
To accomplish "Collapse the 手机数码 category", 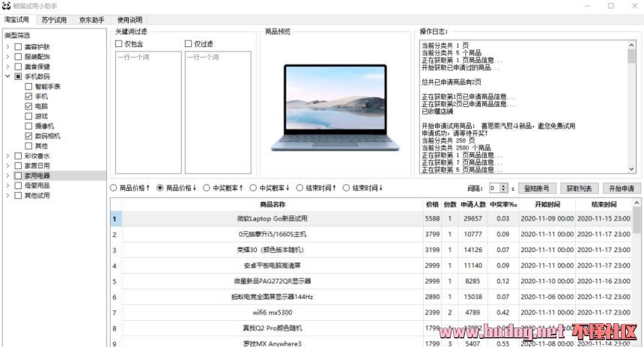I will click(7, 76).
